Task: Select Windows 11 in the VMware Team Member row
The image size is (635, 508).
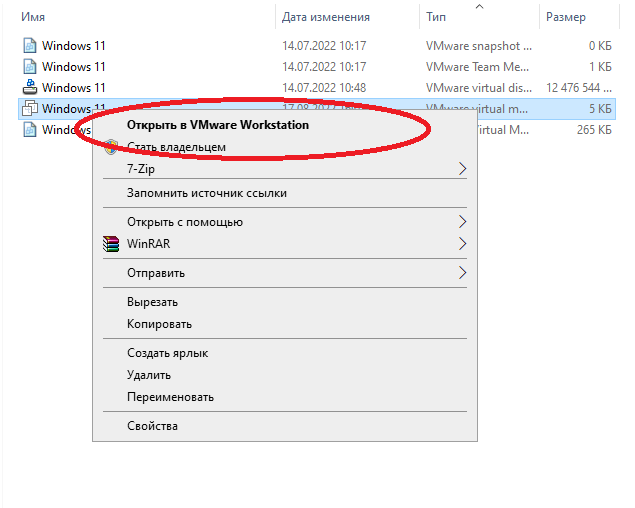Action: point(74,67)
